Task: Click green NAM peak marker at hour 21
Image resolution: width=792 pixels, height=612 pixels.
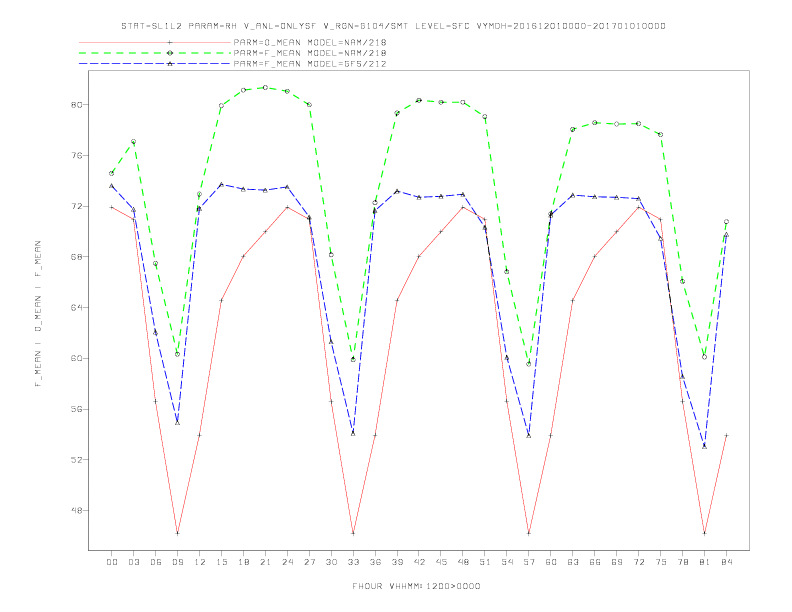Action: point(265,87)
